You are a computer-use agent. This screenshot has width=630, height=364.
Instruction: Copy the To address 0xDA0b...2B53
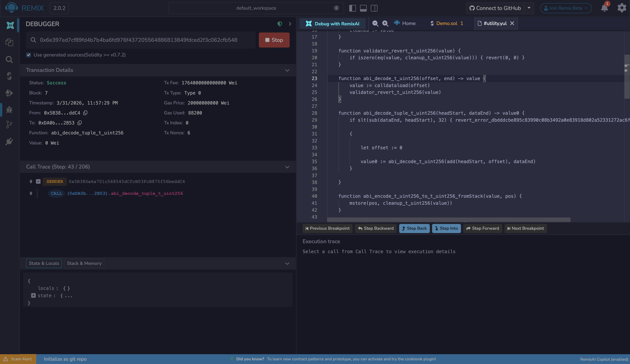click(79, 123)
